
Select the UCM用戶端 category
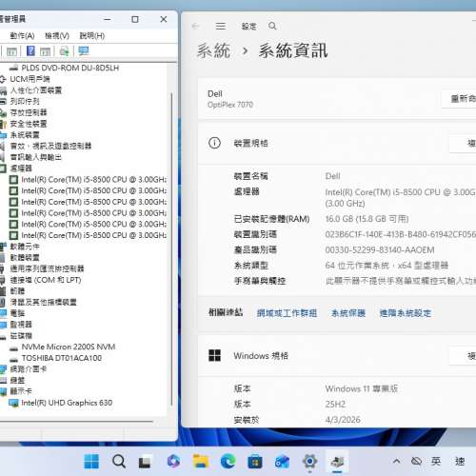click(30, 79)
